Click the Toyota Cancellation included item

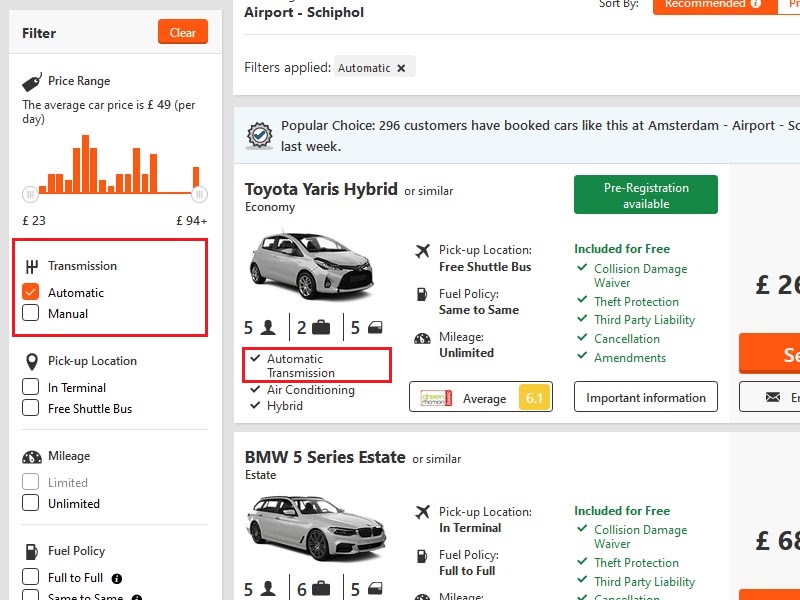point(627,339)
